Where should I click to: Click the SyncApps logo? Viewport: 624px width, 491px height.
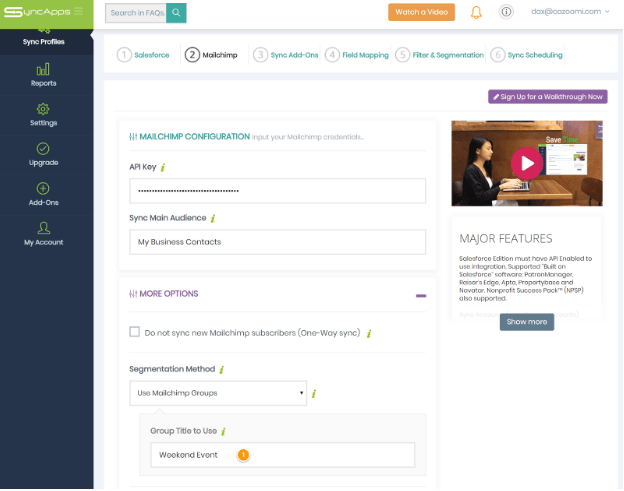click(x=37, y=12)
